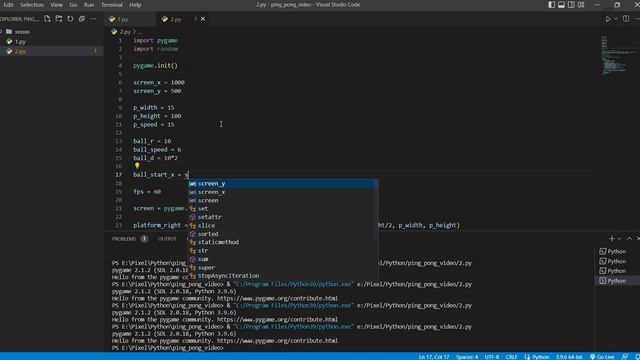The height and width of the screenshot is (360, 640).
Task: Select 2.py in the Explorer tree
Action: point(51,51)
